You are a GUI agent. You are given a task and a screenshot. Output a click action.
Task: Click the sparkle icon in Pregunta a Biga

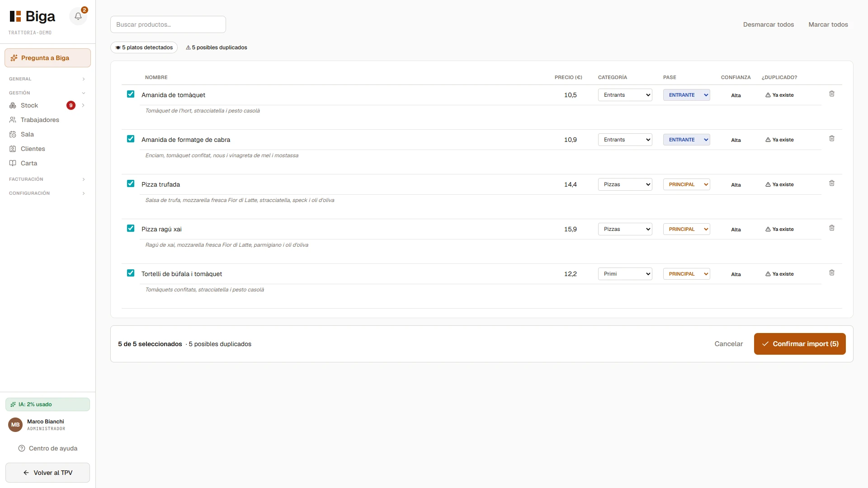(14, 58)
